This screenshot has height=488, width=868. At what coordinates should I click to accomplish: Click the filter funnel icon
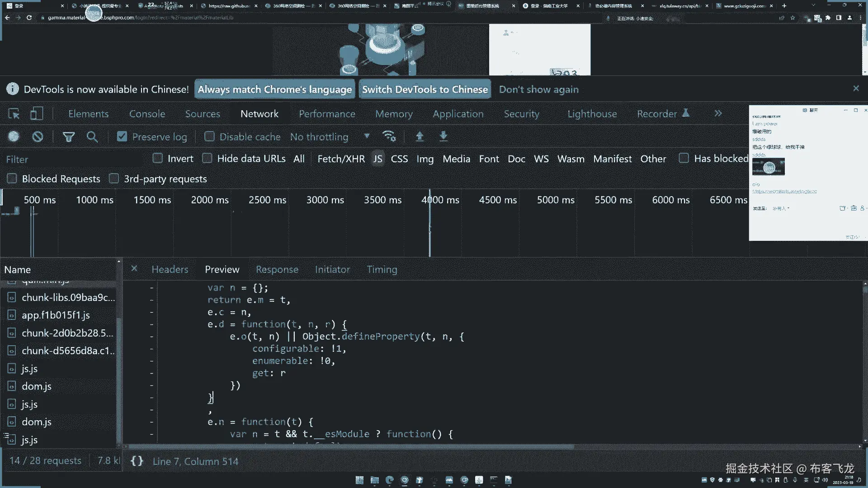pos(68,136)
